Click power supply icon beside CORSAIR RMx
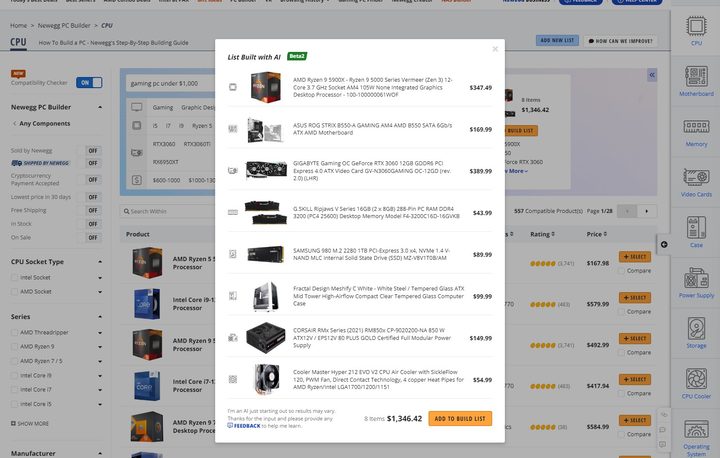Screen dimensions: 720x458 233,338
